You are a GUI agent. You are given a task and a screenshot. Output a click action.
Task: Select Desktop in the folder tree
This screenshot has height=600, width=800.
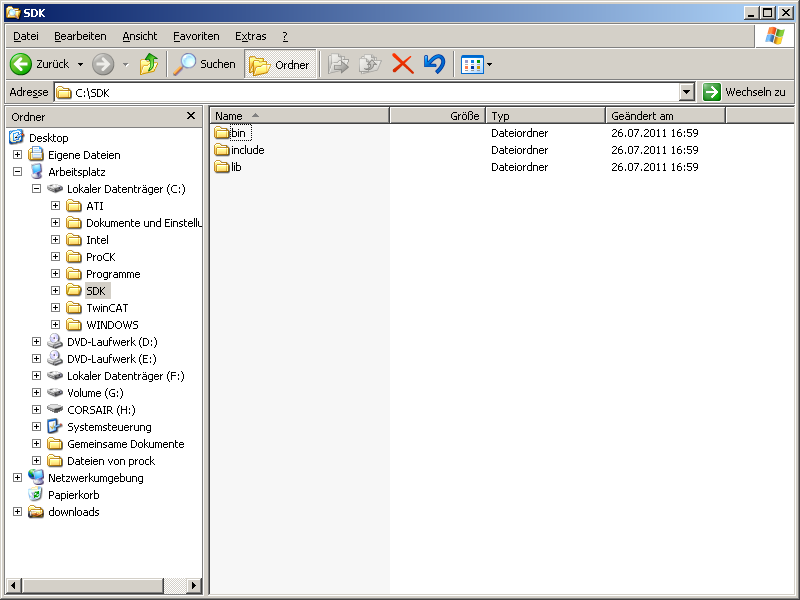48,138
